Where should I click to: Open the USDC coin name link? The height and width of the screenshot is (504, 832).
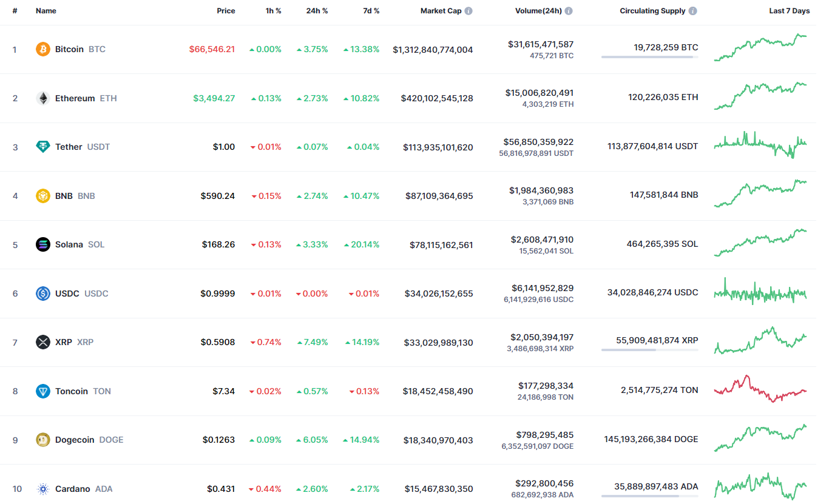click(67, 294)
